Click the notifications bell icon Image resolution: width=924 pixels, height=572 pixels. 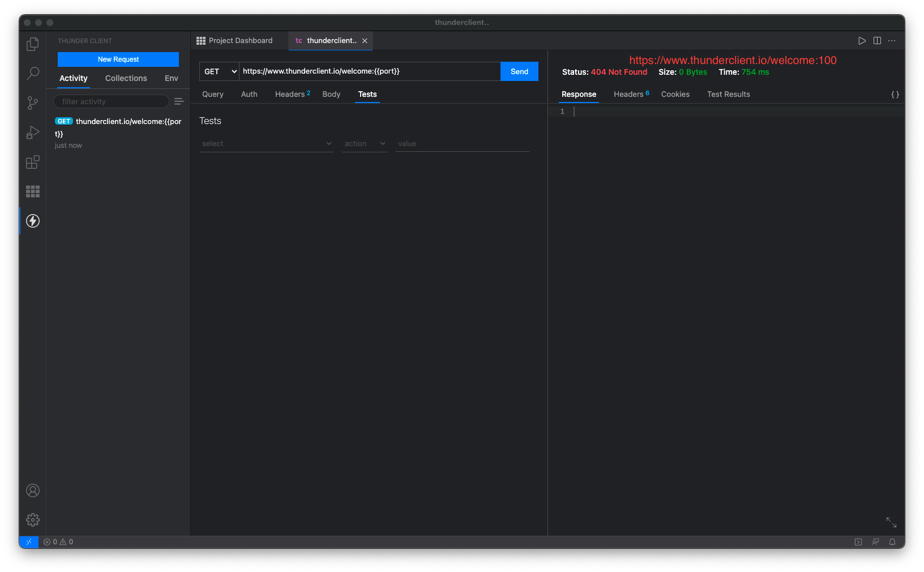893,542
